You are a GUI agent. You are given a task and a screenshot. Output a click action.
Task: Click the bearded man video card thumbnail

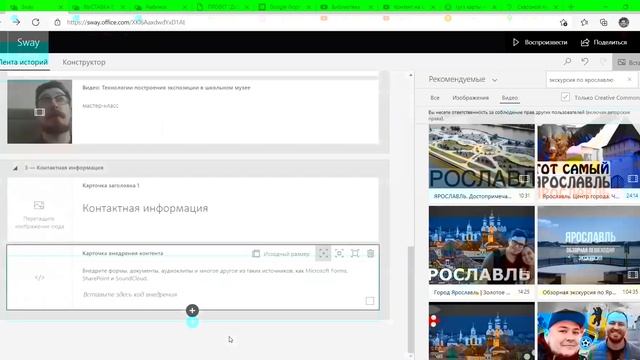[x=40, y=111]
